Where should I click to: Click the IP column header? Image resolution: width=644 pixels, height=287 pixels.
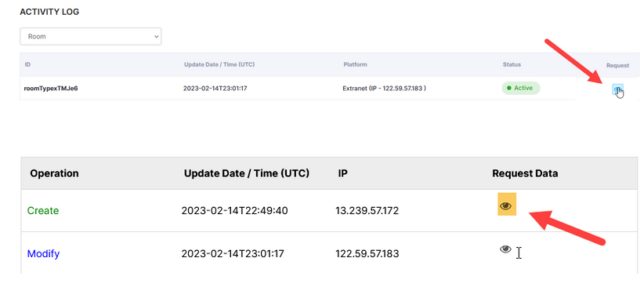pos(343,173)
